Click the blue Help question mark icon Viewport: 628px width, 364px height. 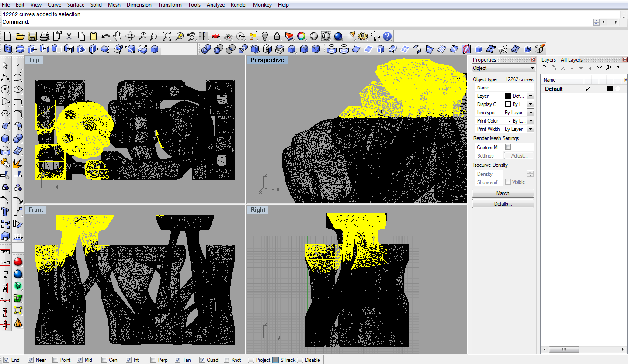coord(387,36)
